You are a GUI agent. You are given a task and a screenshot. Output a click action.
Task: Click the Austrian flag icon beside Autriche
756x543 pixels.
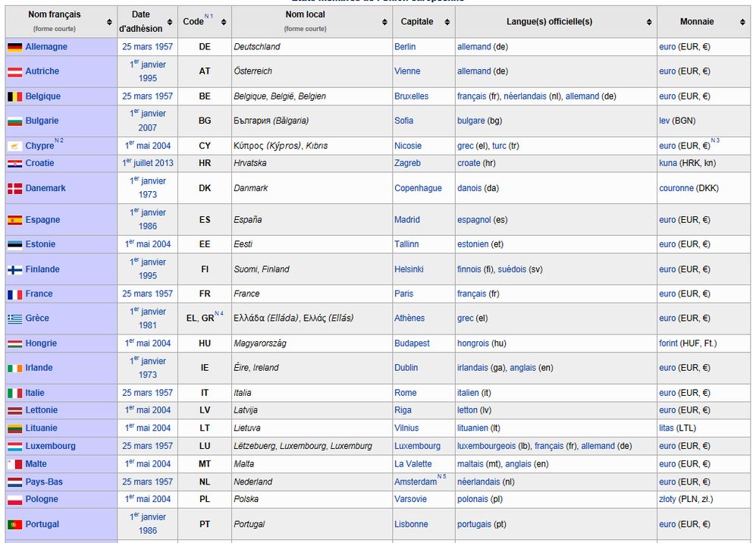[x=15, y=72]
